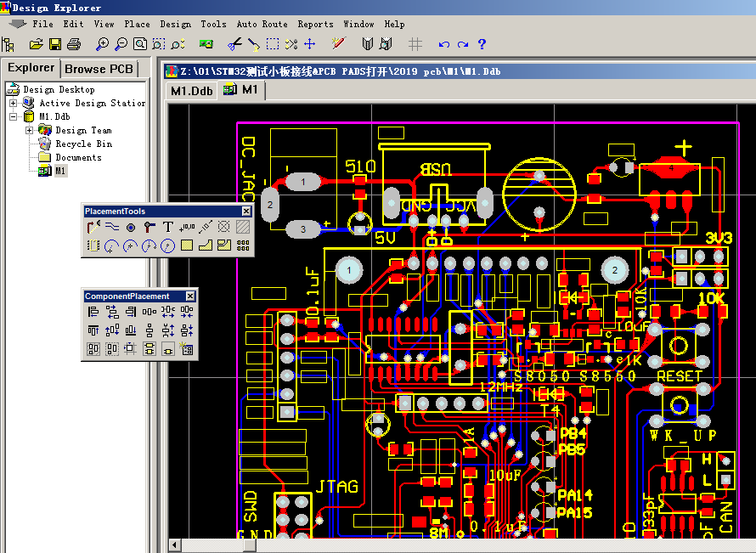Screen dimensions: 756x553
Task: Make horizontal spacing equal icon
Action: 149,312
